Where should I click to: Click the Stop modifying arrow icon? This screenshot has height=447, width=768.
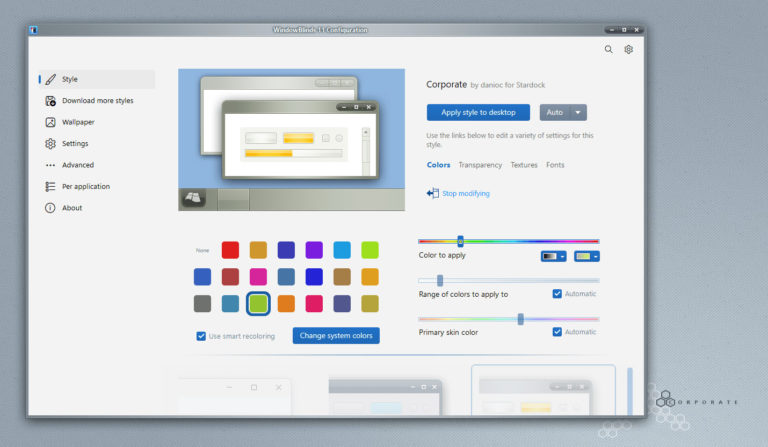[x=432, y=193]
